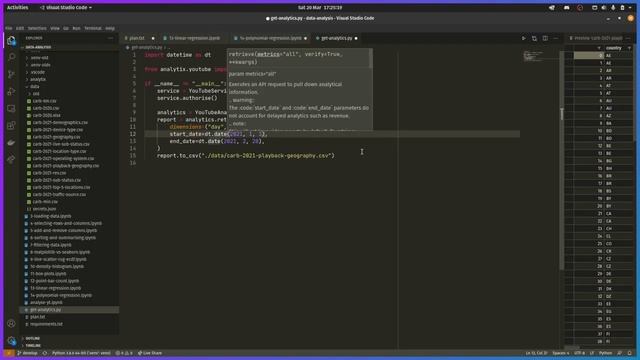The image size is (640, 360).
Task: Click the volume icon in system tray
Action: point(604,7)
